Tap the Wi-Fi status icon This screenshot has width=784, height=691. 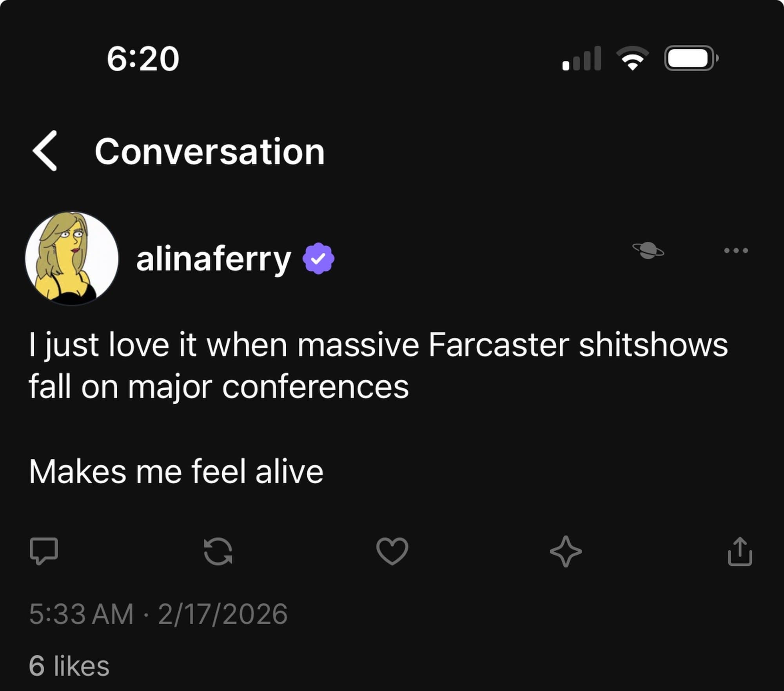tap(632, 59)
